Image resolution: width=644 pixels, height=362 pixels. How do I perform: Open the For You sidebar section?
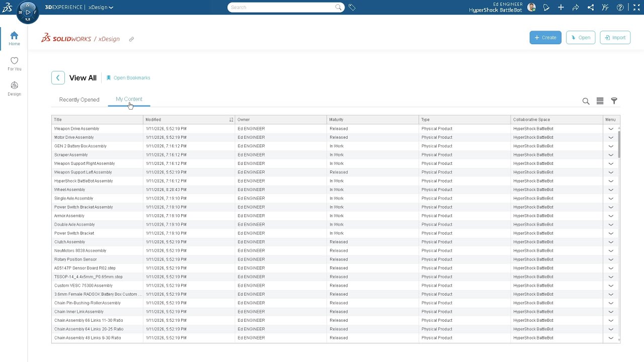[x=14, y=64]
